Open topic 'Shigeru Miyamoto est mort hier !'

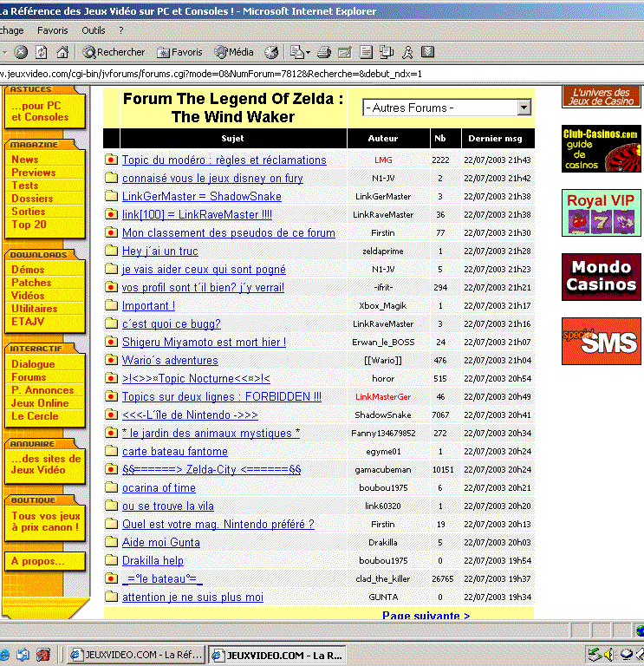pos(204,343)
